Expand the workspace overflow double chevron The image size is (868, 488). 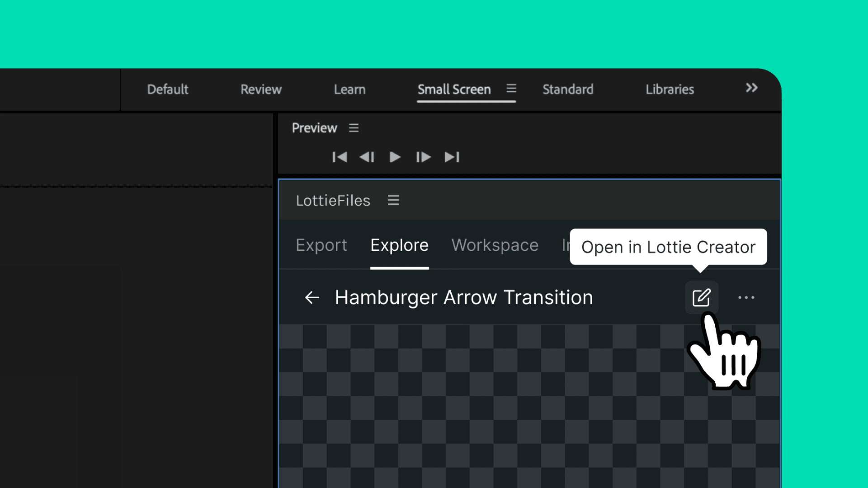click(x=751, y=88)
